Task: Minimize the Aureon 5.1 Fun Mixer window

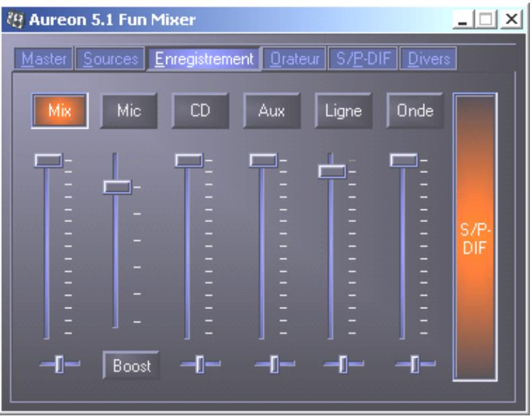Action: coord(463,20)
